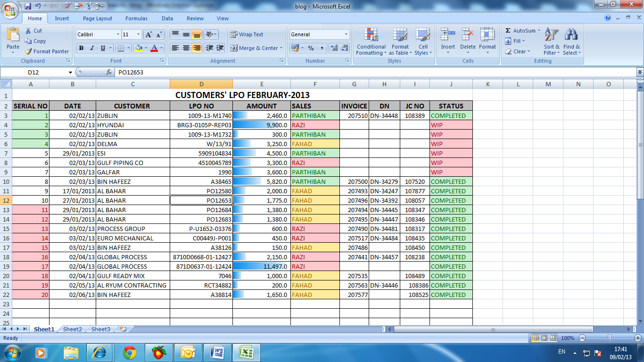
Task: Apply Percent Style
Action: point(311,48)
